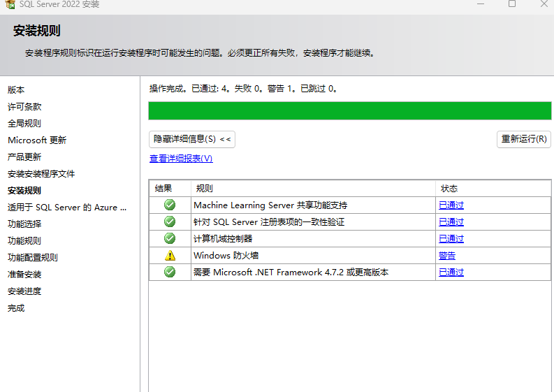
Task: Click the 需要 Microsoft .NET Framework 4.7.2 rule text
Action: coord(291,273)
